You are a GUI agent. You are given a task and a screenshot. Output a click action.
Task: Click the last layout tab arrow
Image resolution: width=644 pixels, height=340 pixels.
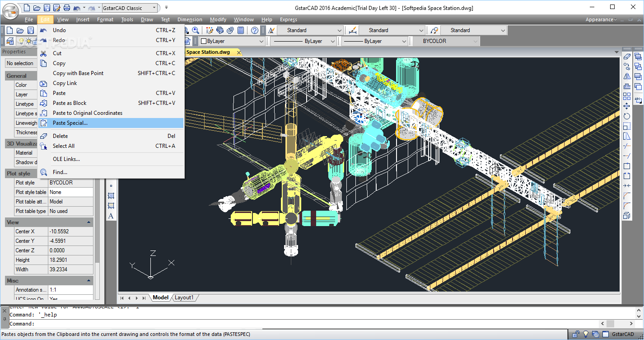144,298
